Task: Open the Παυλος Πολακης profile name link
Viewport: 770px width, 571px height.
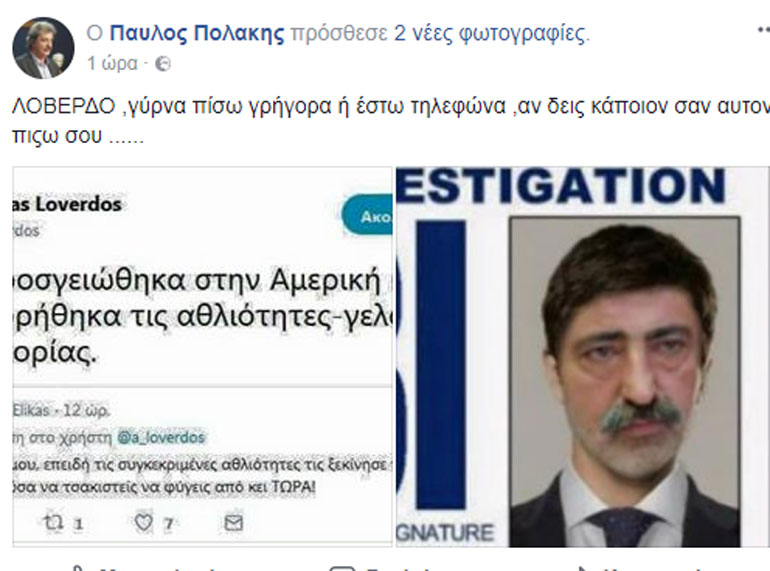Action: [197, 33]
